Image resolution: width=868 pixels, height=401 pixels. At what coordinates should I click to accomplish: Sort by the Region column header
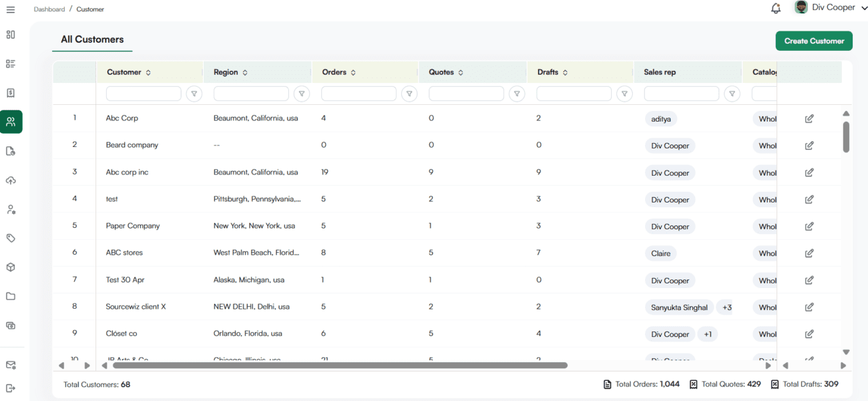click(230, 72)
